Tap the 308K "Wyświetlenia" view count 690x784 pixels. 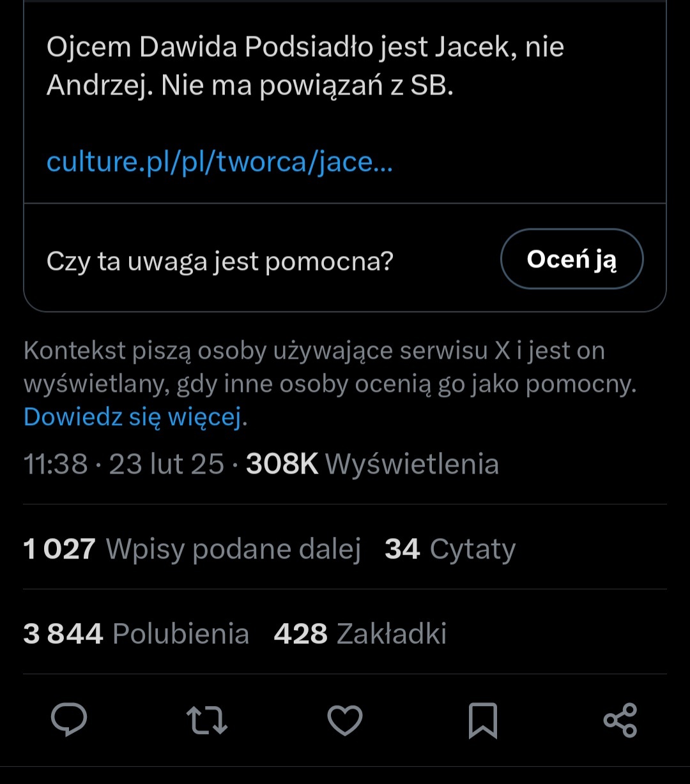(372, 464)
